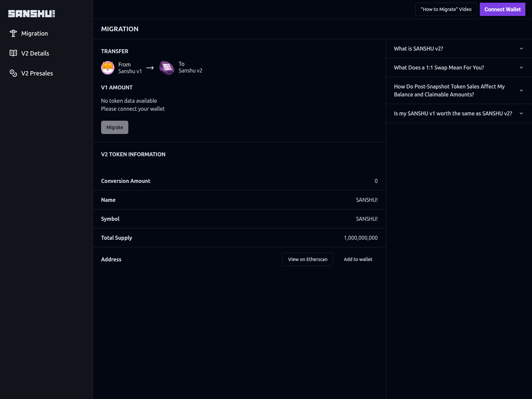Open the Post-Snapshot Token Sales FAQ item
Image resolution: width=532 pixels, height=399 pixels.
(458, 90)
